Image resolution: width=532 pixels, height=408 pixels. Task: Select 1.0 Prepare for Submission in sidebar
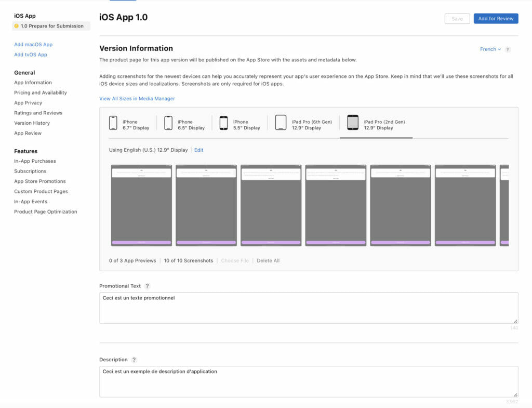pyautogui.click(x=51, y=26)
